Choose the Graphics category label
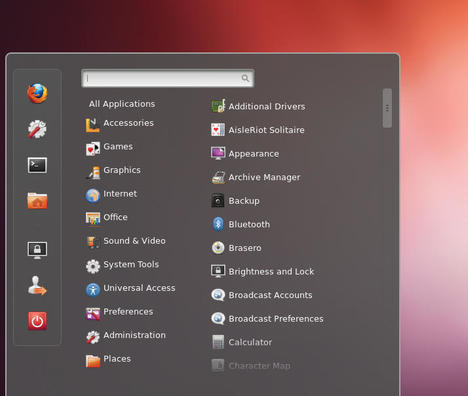The height and width of the screenshot is (396, 468). pyautogui.click(x=122, y=170)
